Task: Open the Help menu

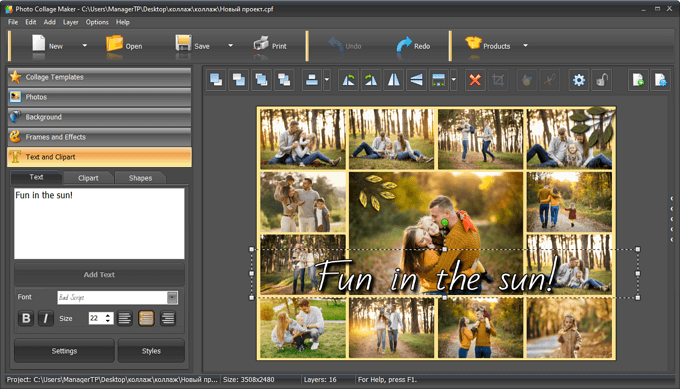Action: pos(123,22)
